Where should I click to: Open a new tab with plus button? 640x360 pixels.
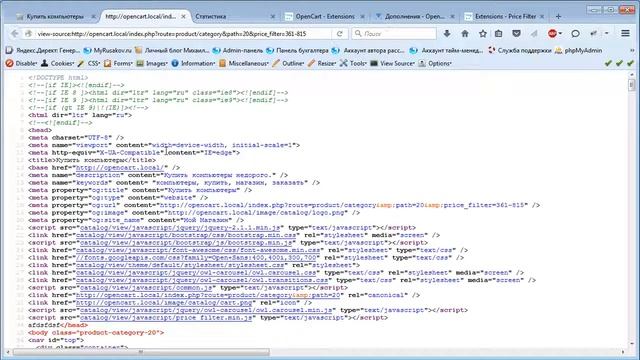558,16
